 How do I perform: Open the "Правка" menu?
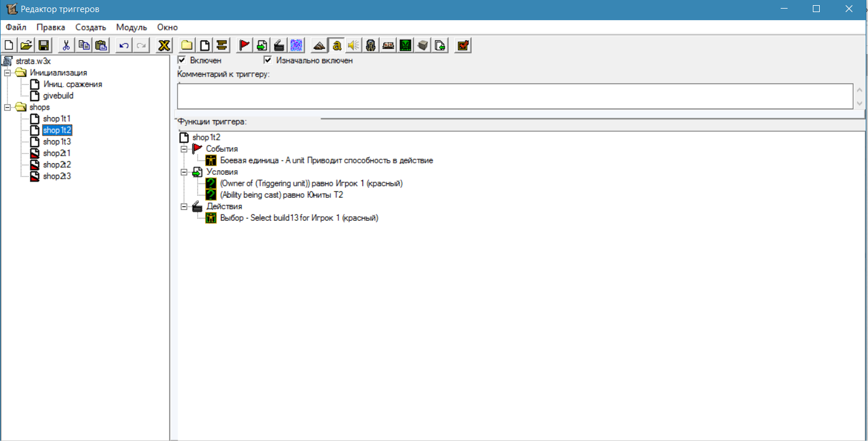coord(51,27)
